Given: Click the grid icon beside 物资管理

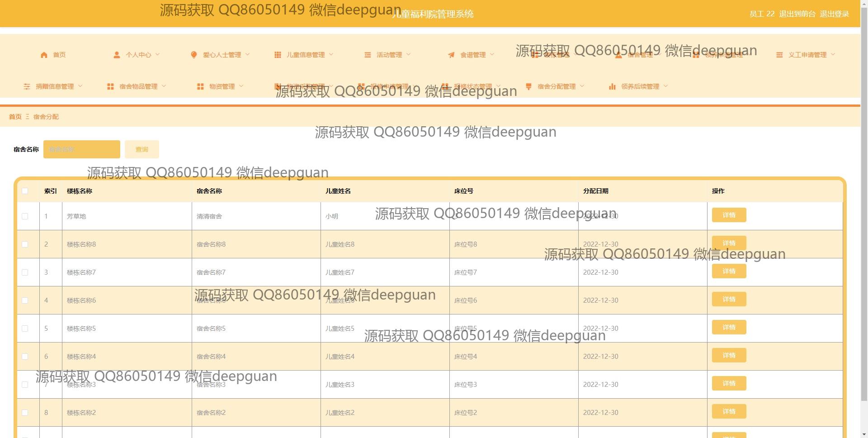Looking at the screenshot, I should [x=200, y=86].
